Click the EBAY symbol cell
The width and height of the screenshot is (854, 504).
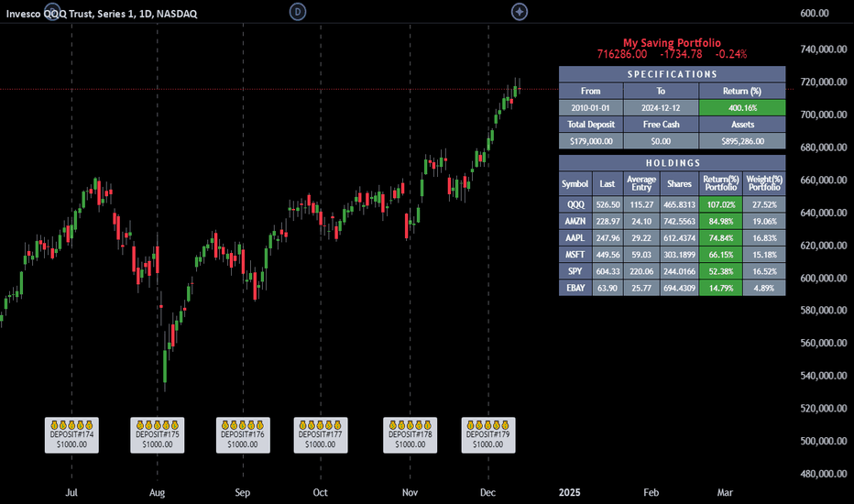[575, 288]
